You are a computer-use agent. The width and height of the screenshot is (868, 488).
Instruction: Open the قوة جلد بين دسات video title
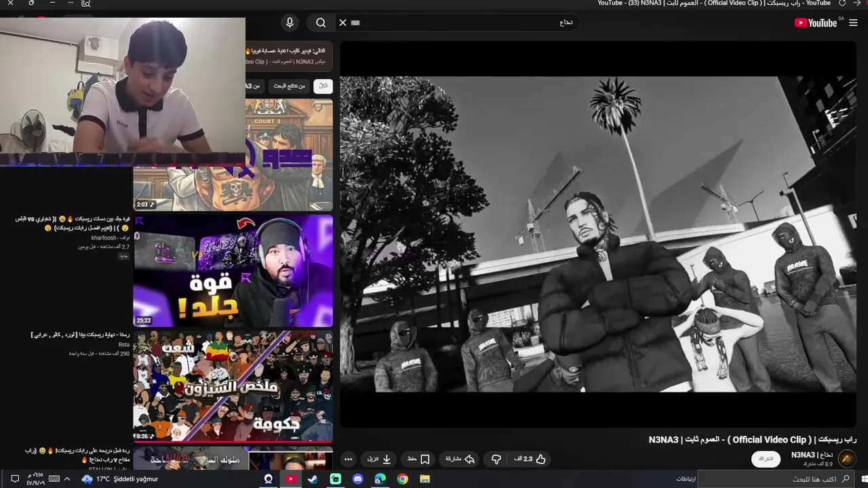[x=72, y=223]
